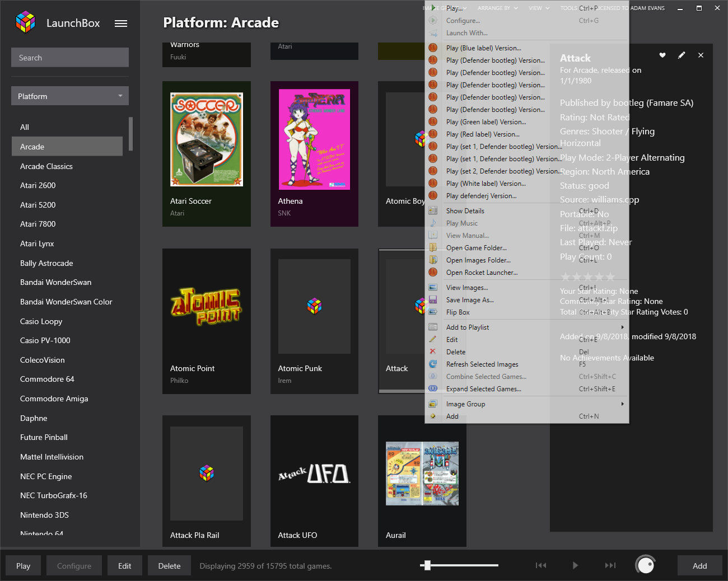Close the Attack details panel
This screenshot has height=581, width=728.
click(x=701, y=55)
